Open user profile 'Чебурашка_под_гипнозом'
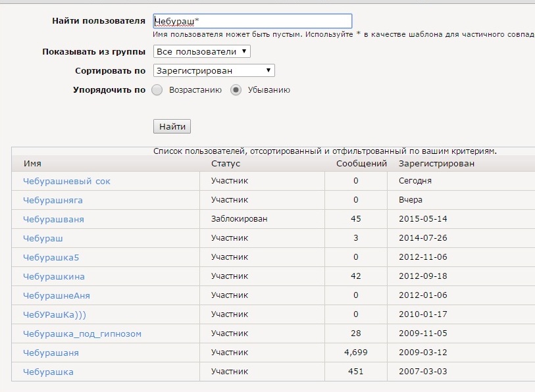535x392 pixels. pyautogui.click(x=82, y=333)
